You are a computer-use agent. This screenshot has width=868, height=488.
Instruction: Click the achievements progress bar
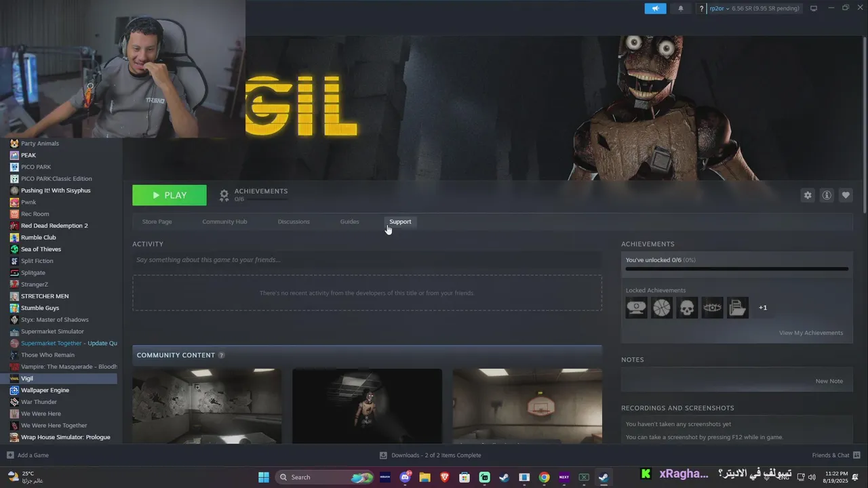(736, 269)
